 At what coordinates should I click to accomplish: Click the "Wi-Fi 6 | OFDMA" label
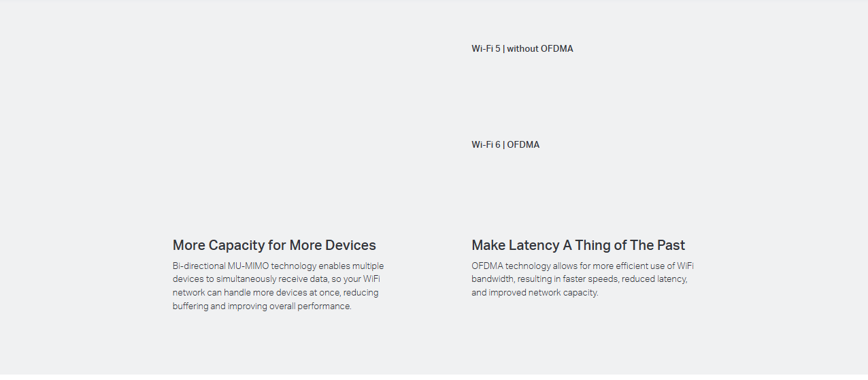click(505, 145)
